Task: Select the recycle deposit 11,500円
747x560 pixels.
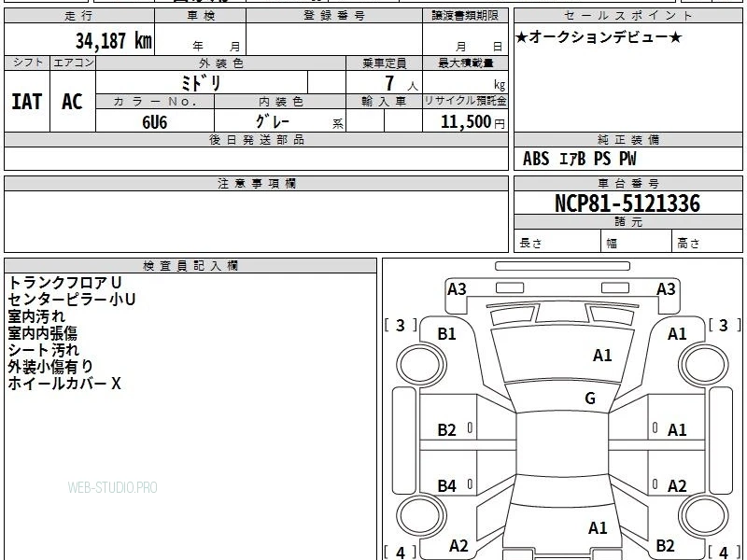Action: tap(473, 122)
